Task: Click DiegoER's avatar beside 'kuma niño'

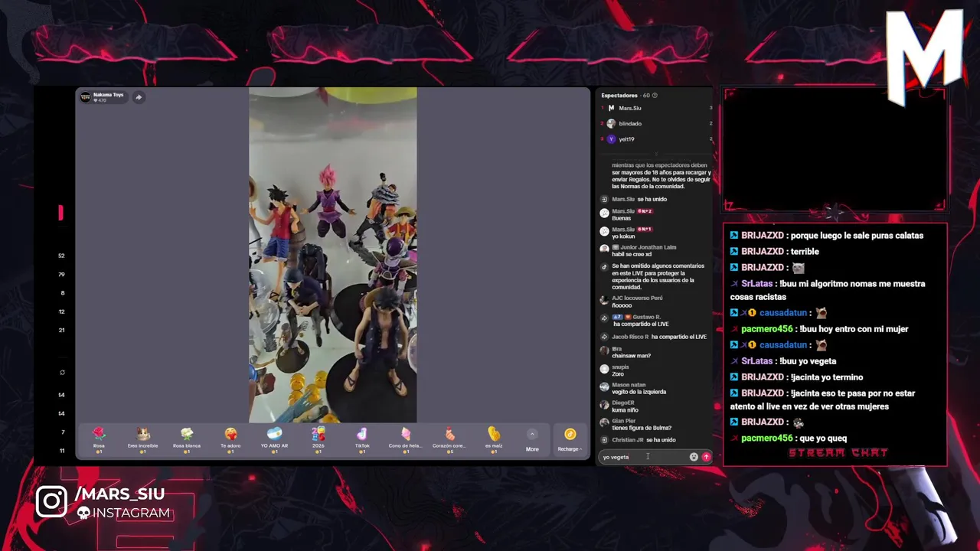Action: [x=604, y=406]
